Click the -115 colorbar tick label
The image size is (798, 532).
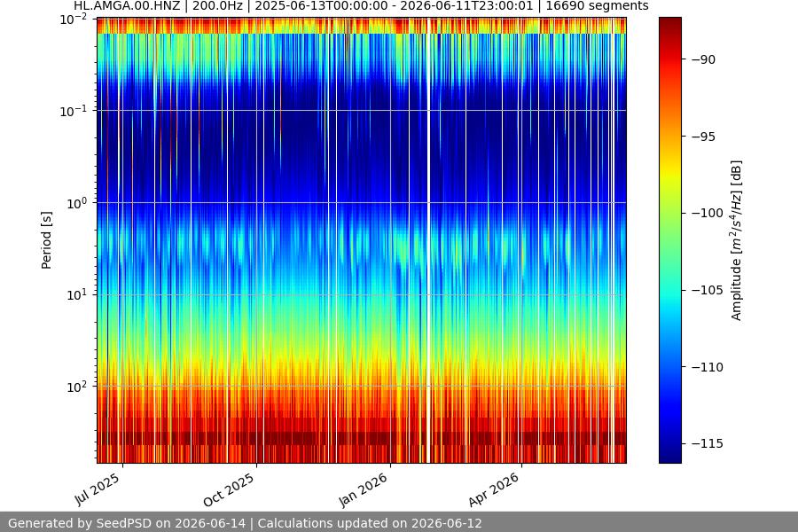708,443
